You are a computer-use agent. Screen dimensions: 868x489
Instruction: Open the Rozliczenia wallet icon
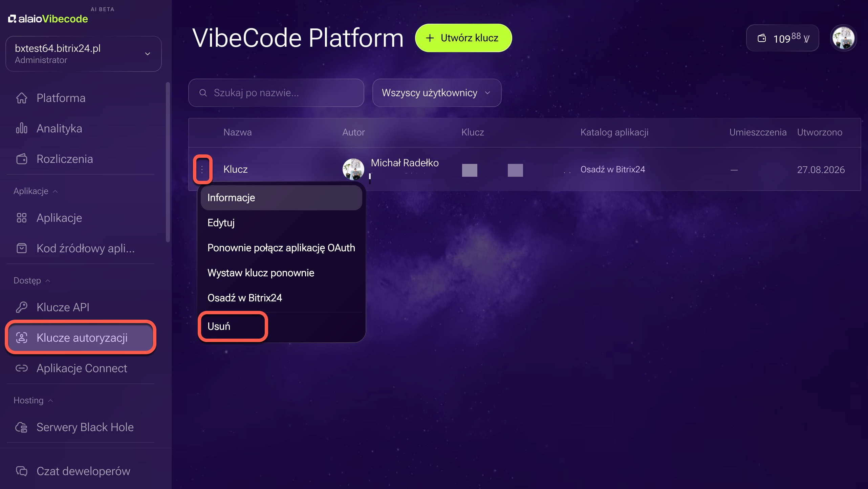coord(22,159)
